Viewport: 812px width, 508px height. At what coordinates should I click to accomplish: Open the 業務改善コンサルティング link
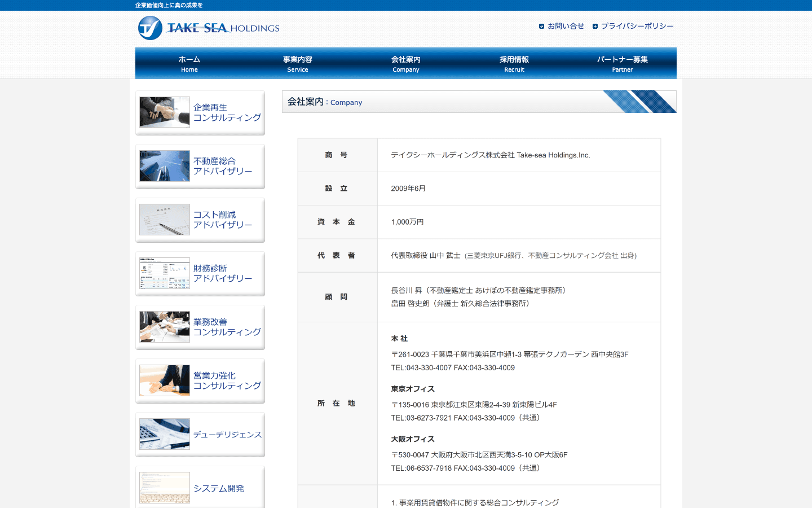click(227, 327)
